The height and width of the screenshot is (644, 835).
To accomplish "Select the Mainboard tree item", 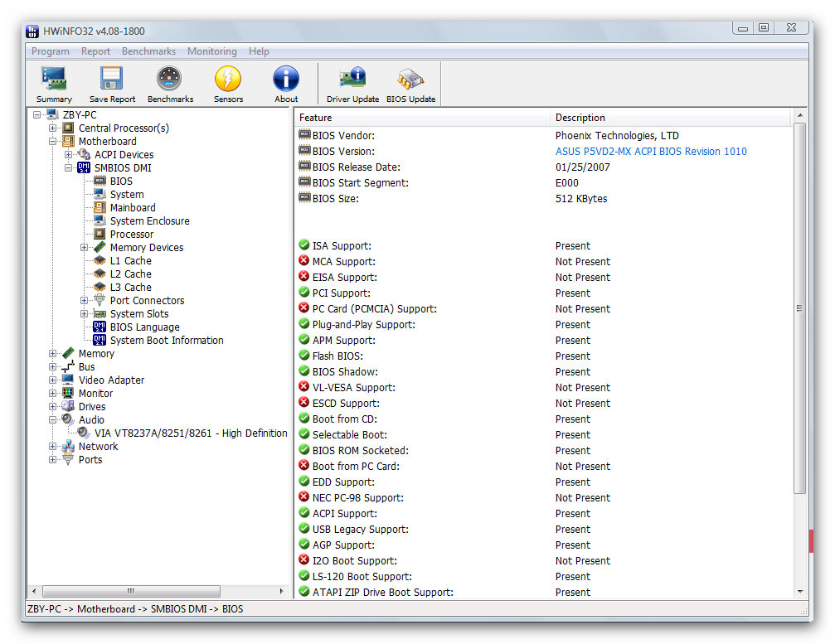I will (x=133, y=207).
